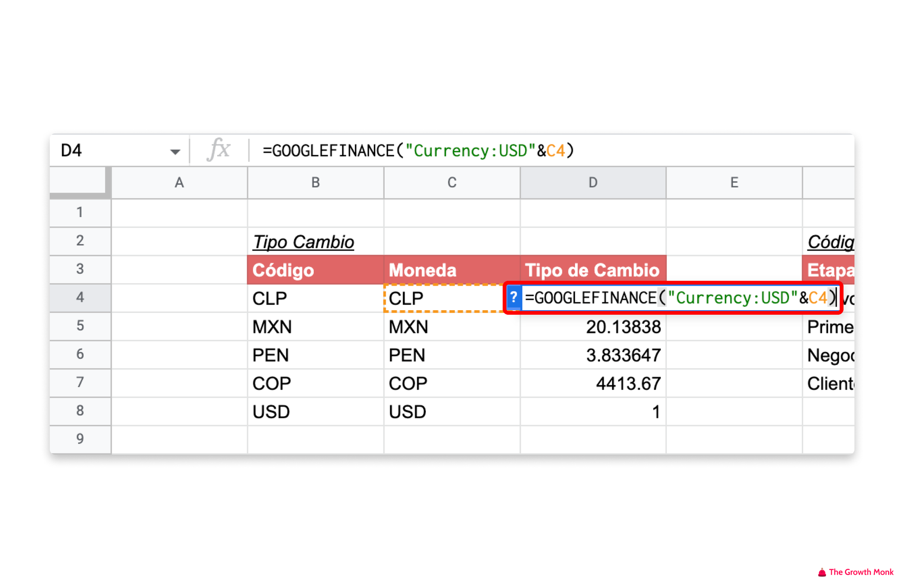Click cell B7 containing COP
905x588 pixels.
315,384
